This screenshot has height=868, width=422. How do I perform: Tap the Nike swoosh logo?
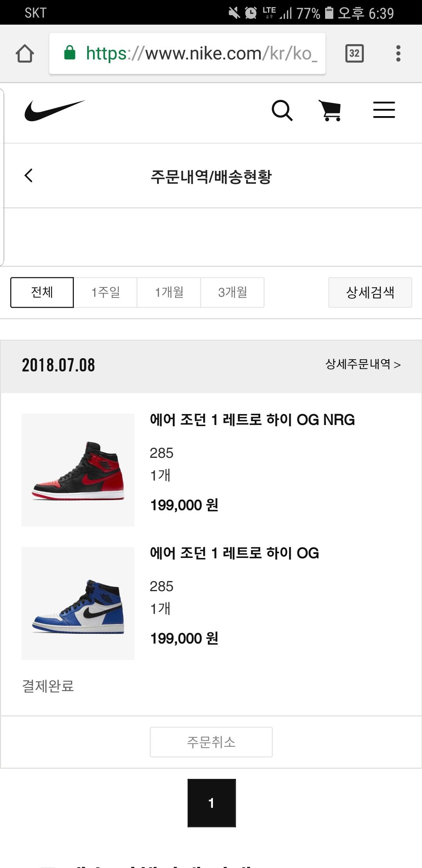click(55, 110)
